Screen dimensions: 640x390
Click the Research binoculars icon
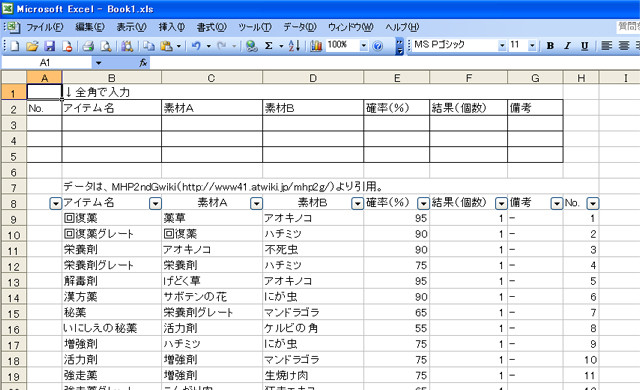[127, 46]
